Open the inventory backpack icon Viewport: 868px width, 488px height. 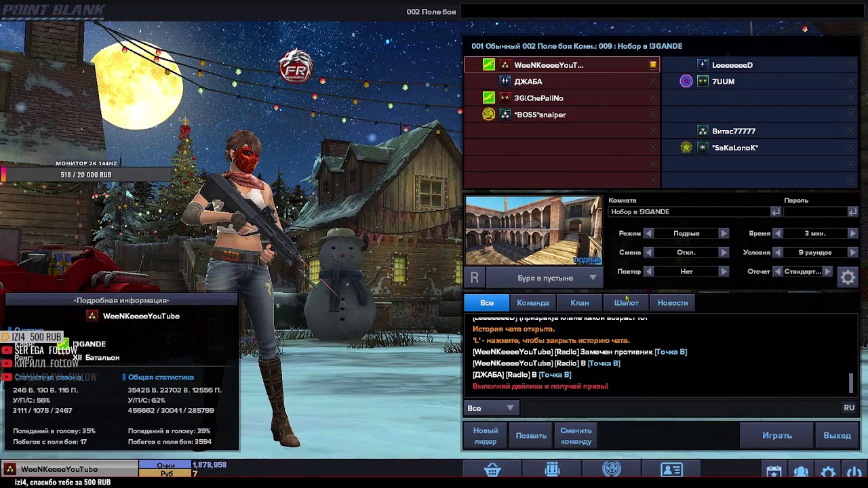552,470
